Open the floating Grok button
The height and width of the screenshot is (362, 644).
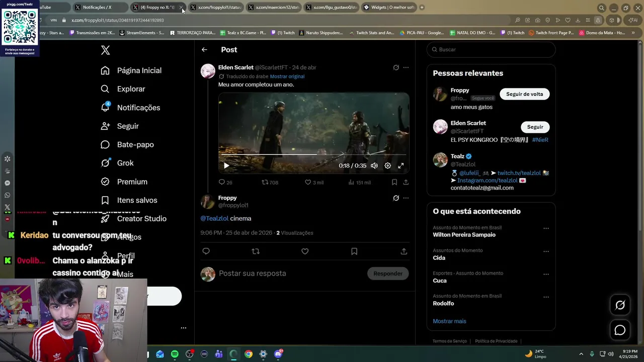pos(620,305)
